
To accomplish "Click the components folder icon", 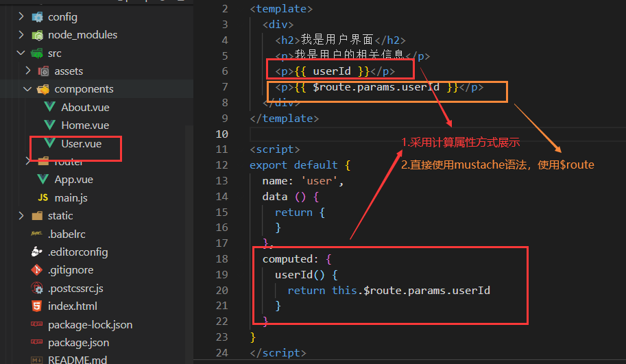I will tap(43, 89).
